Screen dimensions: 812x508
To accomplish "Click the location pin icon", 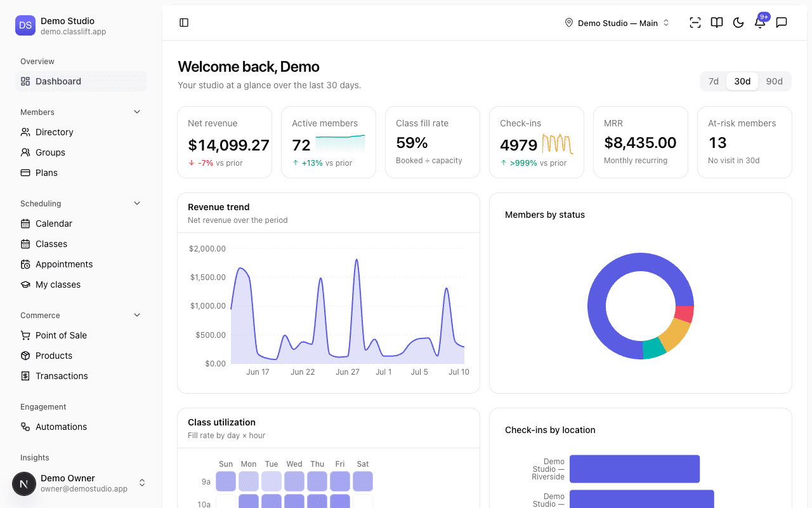I will 569,23.
